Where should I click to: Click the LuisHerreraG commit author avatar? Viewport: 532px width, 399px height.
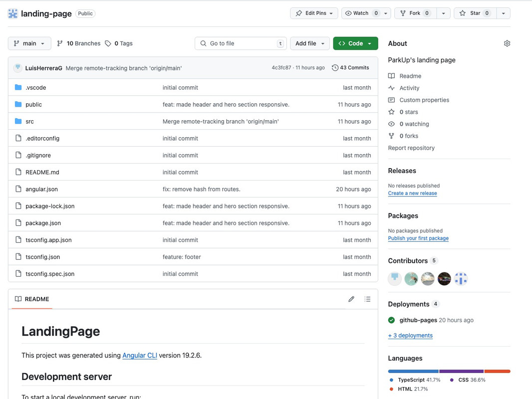click(x=17, y=68)
